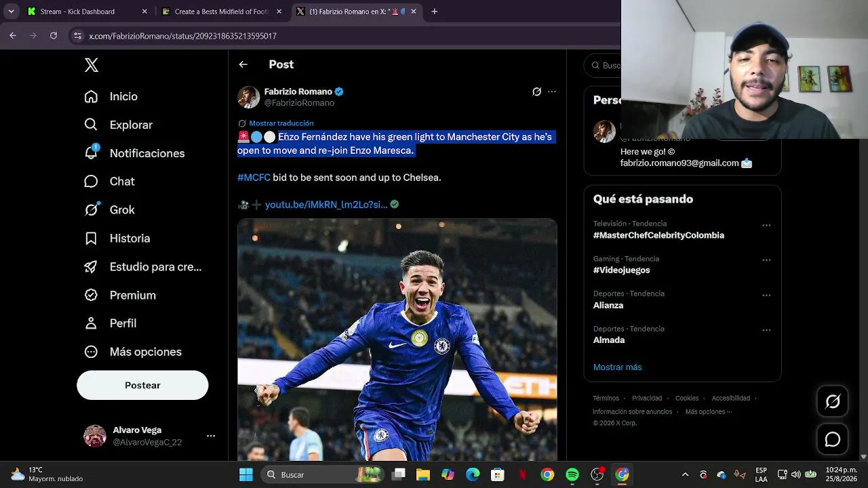Open Grok in the left sidebar

point(109,210)
